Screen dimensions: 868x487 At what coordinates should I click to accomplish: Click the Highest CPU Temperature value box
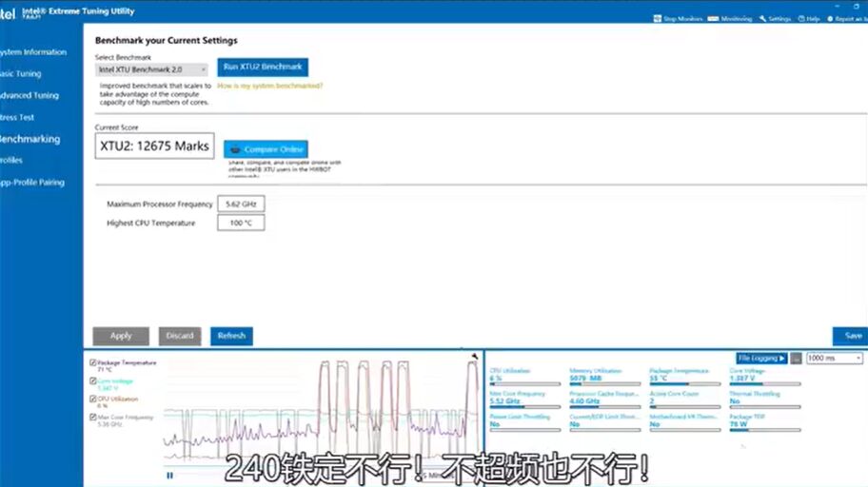(241, 223)
